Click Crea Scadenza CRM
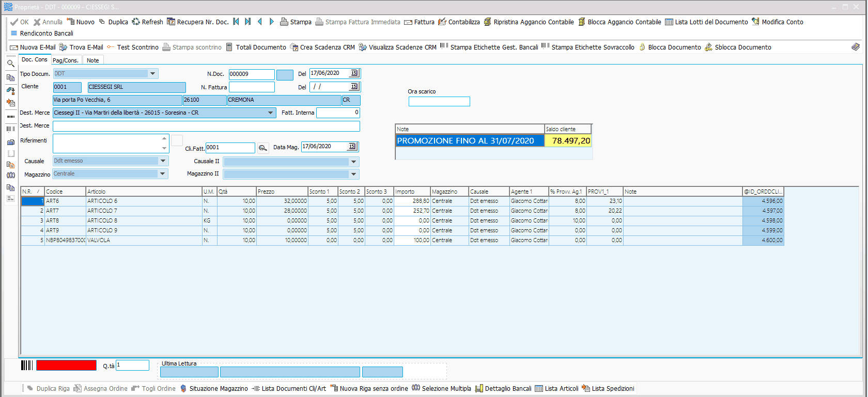This screenshot has height=397, width=868. pos(322,47)
